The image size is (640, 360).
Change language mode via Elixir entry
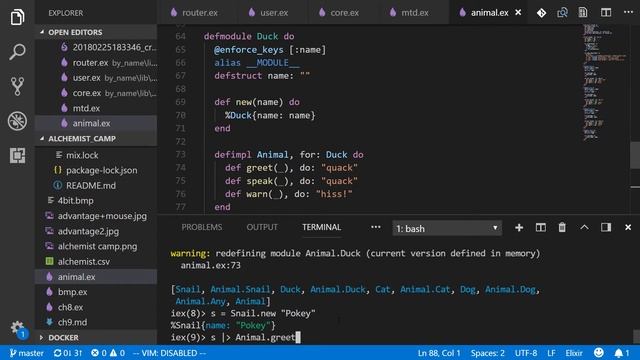574,353
